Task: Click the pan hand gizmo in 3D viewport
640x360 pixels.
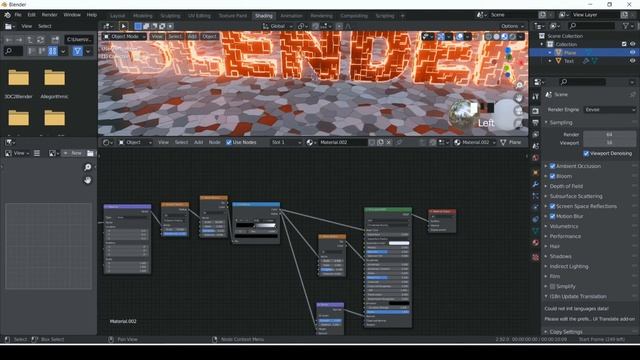Action: [x=519, y=98]
